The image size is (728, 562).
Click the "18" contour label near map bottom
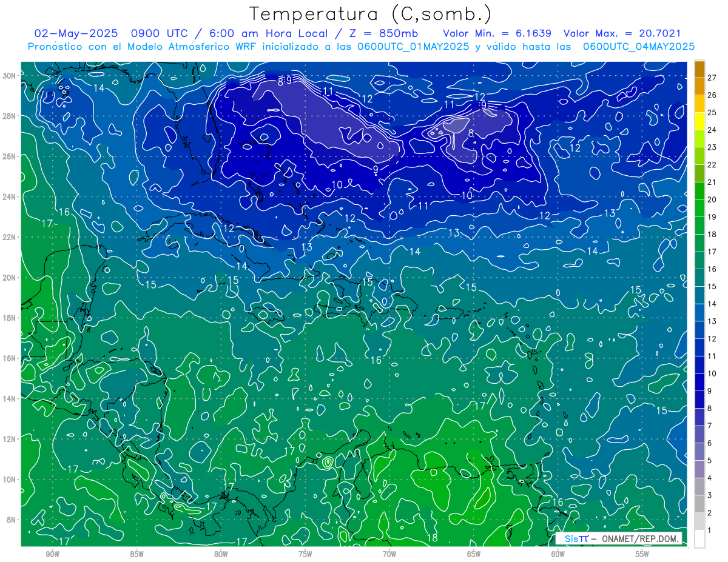tap(433, 538)
